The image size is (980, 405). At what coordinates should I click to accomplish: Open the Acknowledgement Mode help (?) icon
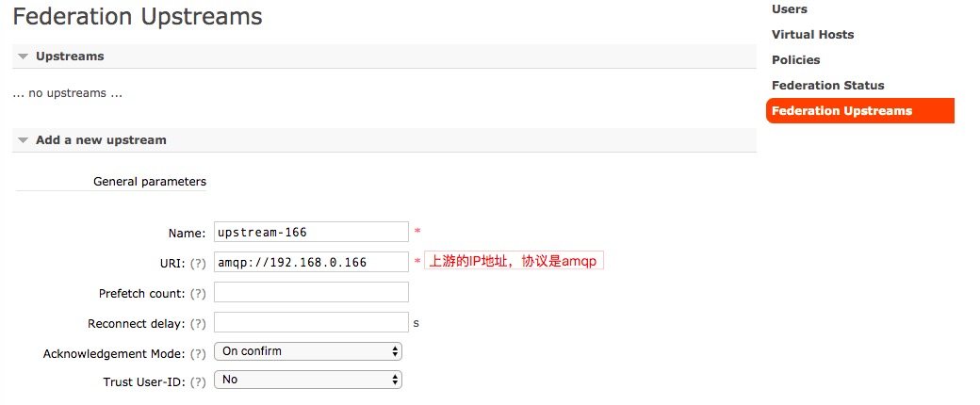click(x=198, y=354)
